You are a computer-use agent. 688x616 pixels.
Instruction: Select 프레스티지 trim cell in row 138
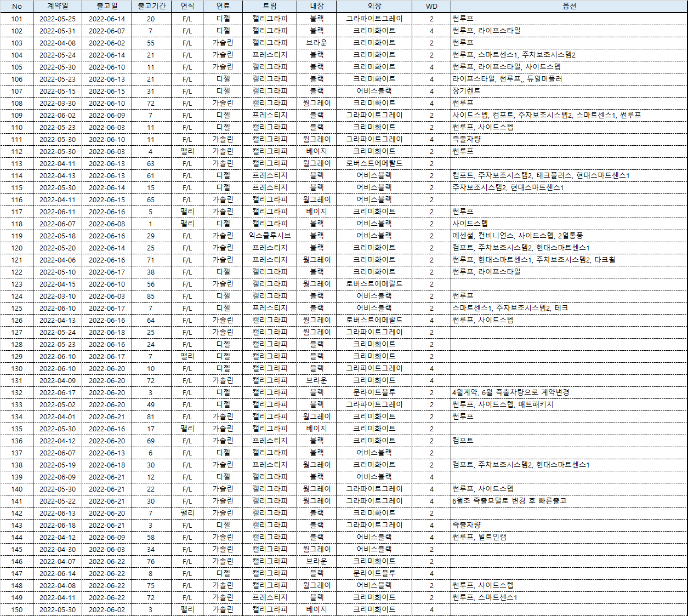tap(270, 465)
